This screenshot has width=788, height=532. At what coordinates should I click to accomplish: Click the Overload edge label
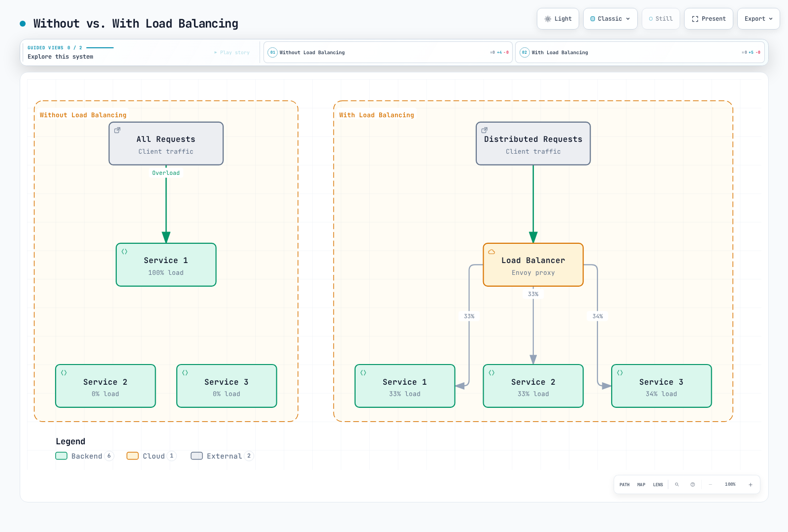point(166,173)
